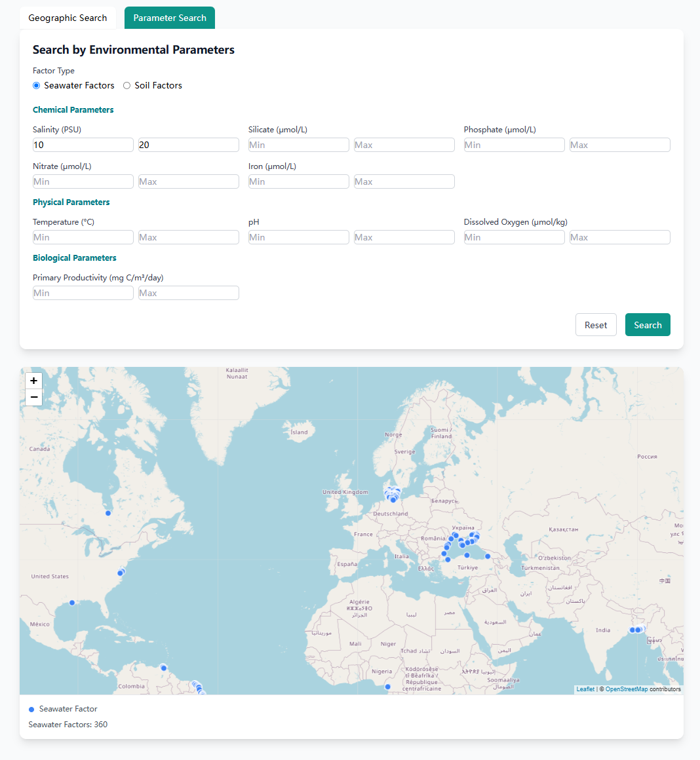Open the Parameter Search tab
The width and height of the screenshot is (700, 760).
[170, 18]
